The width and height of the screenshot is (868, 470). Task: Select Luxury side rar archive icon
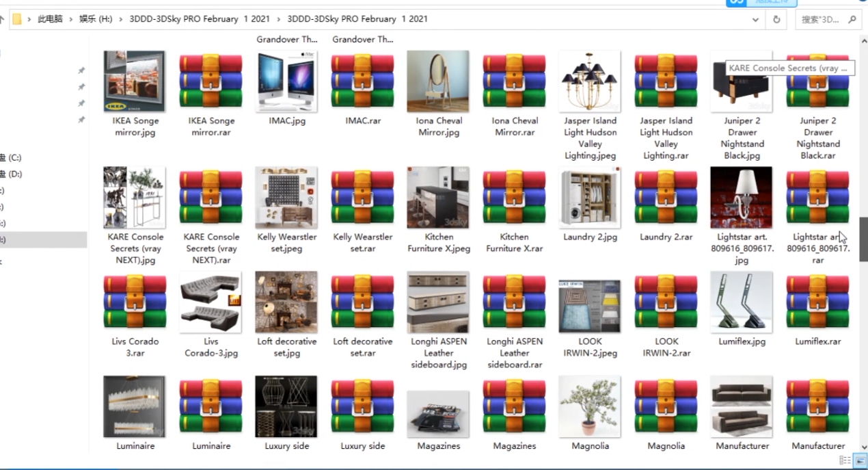click(362, 406)
